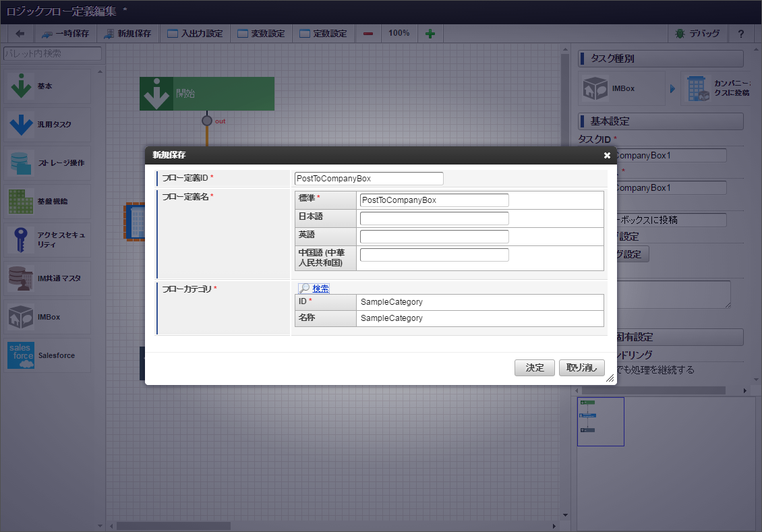Screen dimensions: 762x532
Task: Open 入出力設定 from the toolbar
Action: (195, 34)
